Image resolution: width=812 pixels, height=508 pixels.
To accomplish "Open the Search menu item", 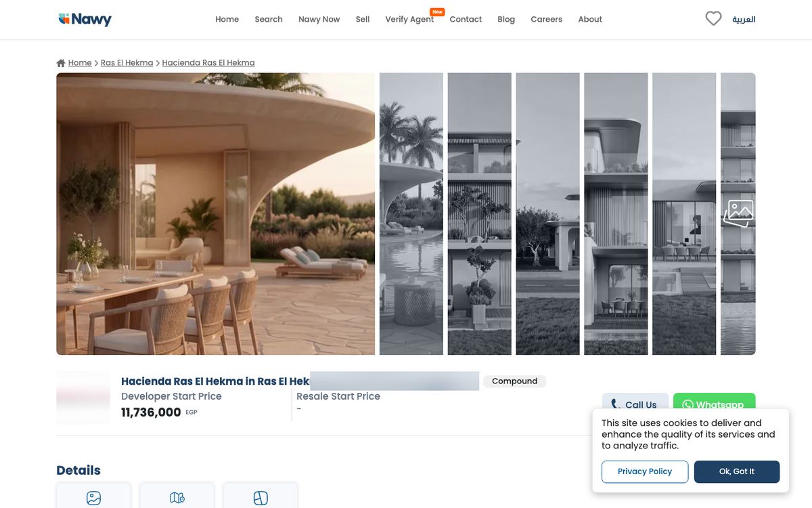I will 269,19.
